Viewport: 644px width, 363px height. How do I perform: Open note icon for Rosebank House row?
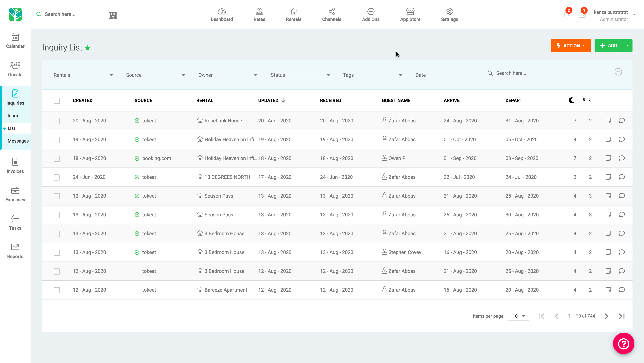[x=608, y=120]
